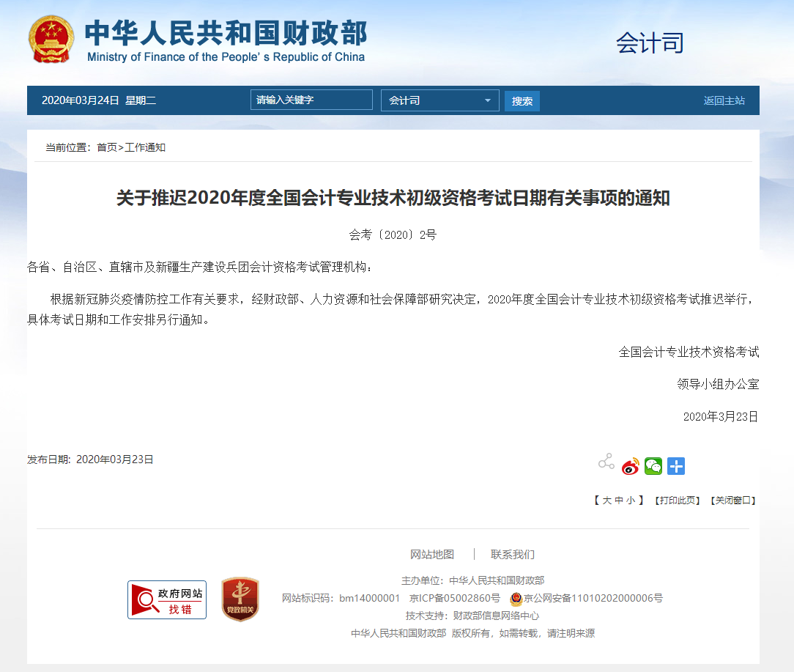Click the national emblem logo in header
794x672 pixels.
tap(51, 39)
